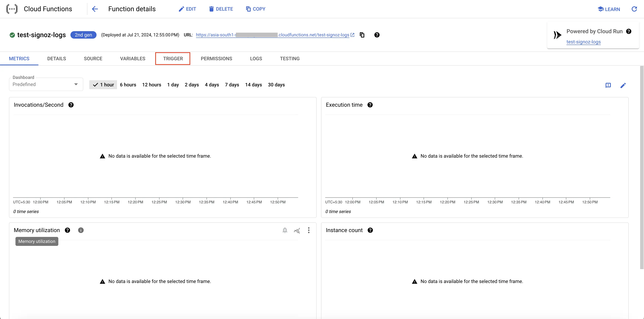The height and width of the screenshot is (319, 644).
Task: Click the COPY button
Action: coord(255,9)
